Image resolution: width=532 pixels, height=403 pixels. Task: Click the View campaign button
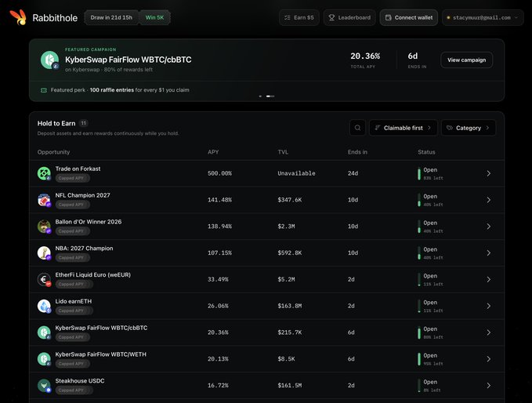point(466,60)
